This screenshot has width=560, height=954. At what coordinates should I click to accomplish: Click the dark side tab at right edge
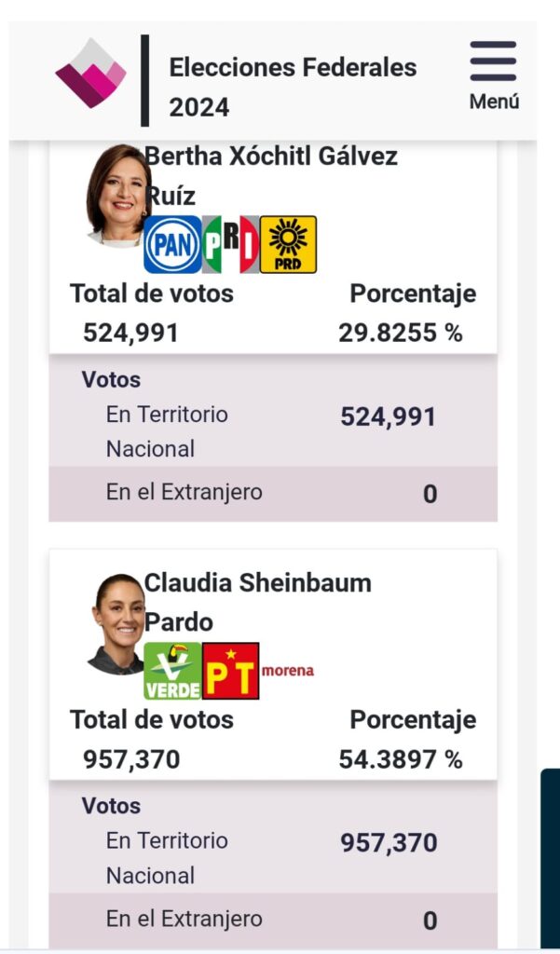550,857
